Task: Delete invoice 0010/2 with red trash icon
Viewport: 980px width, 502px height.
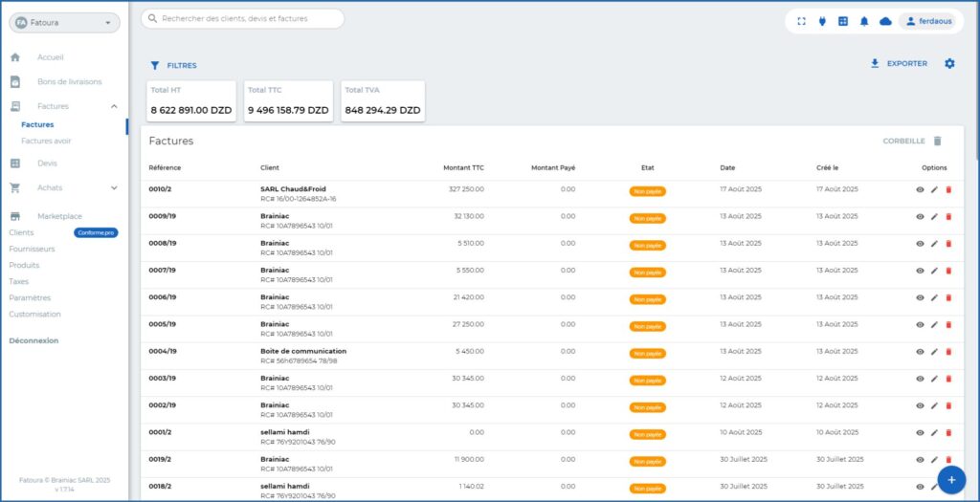Action: 948,190
